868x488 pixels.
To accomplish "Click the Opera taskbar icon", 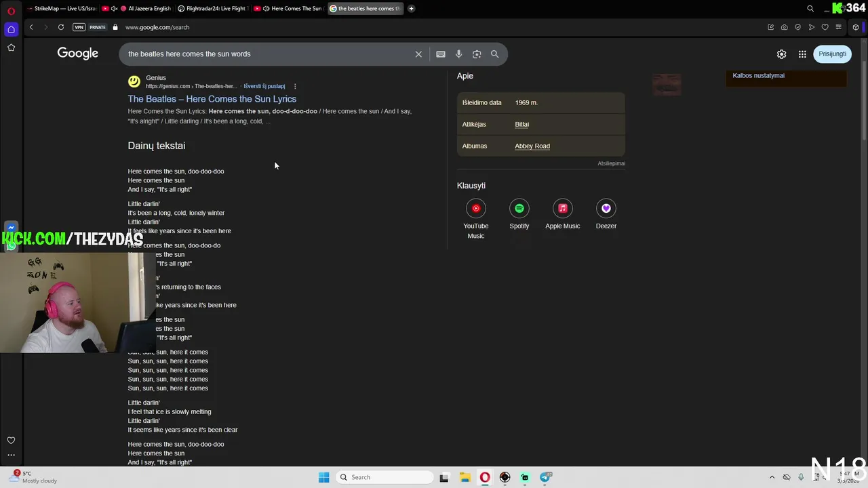I will (485, 477).
